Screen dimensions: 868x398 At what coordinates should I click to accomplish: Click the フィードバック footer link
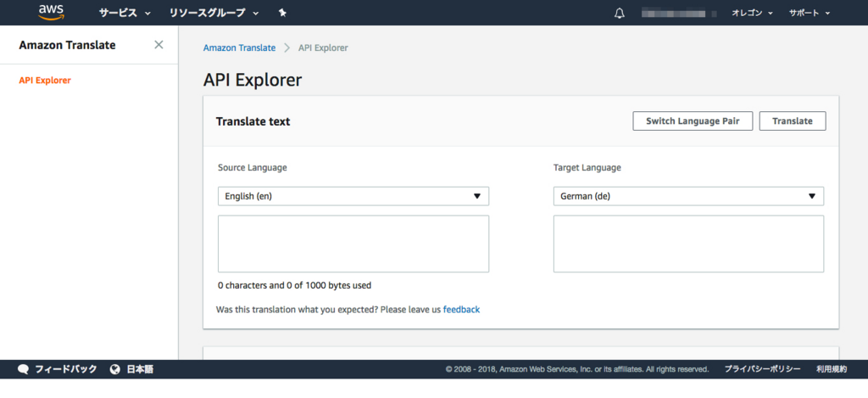(x=66, y=369)
